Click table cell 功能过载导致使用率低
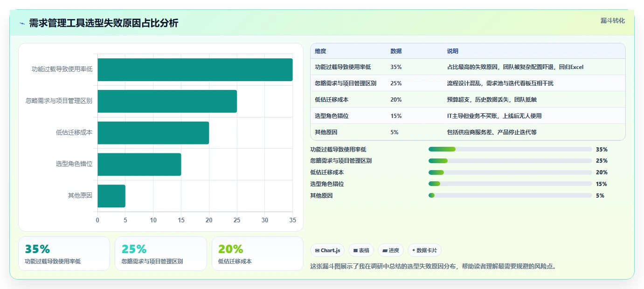The height and width of the screenshot is (289, 644). (x=343, y=67)
